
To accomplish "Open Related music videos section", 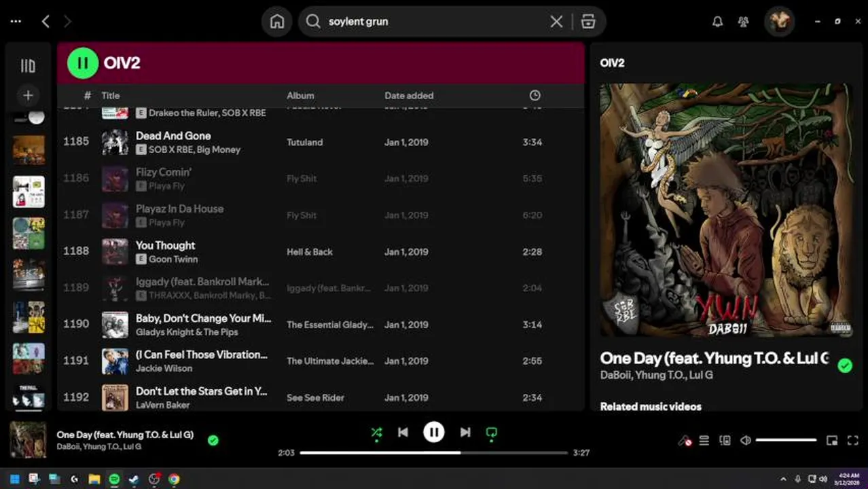I will pos(651,407).
